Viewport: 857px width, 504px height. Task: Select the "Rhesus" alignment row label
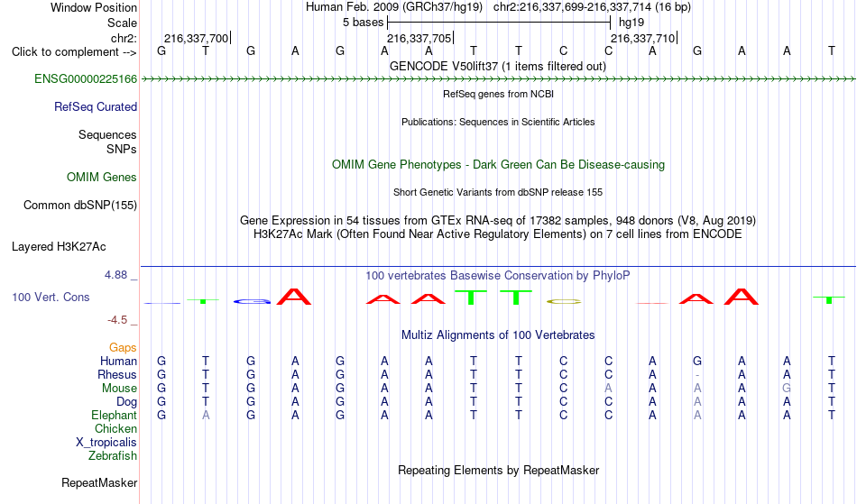tap(117, 374)
